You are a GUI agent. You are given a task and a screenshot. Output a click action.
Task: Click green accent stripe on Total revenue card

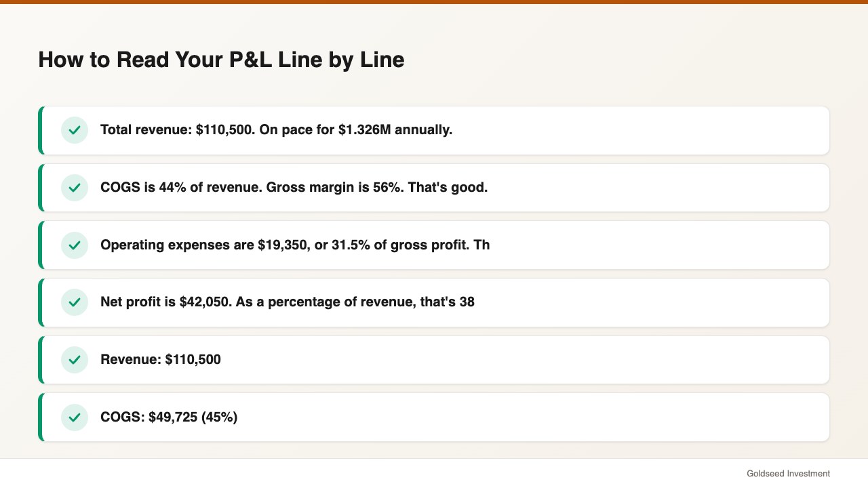click(40, 130)
